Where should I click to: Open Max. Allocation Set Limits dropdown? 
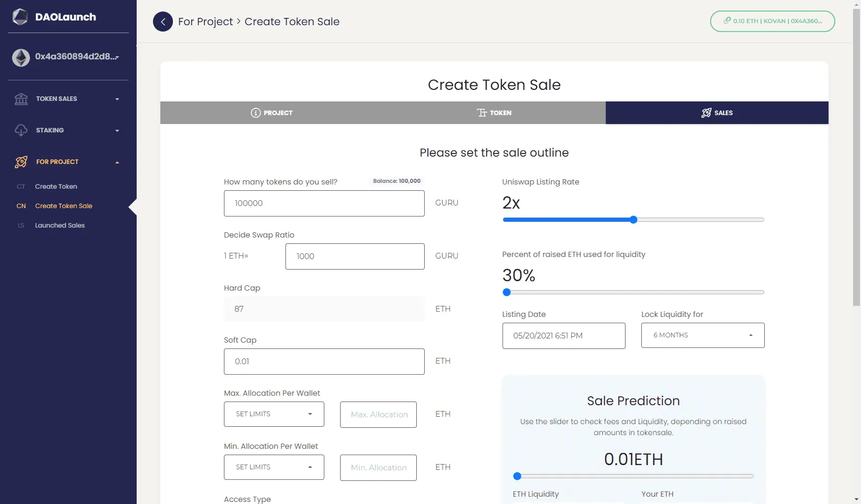tap(274, 414)
